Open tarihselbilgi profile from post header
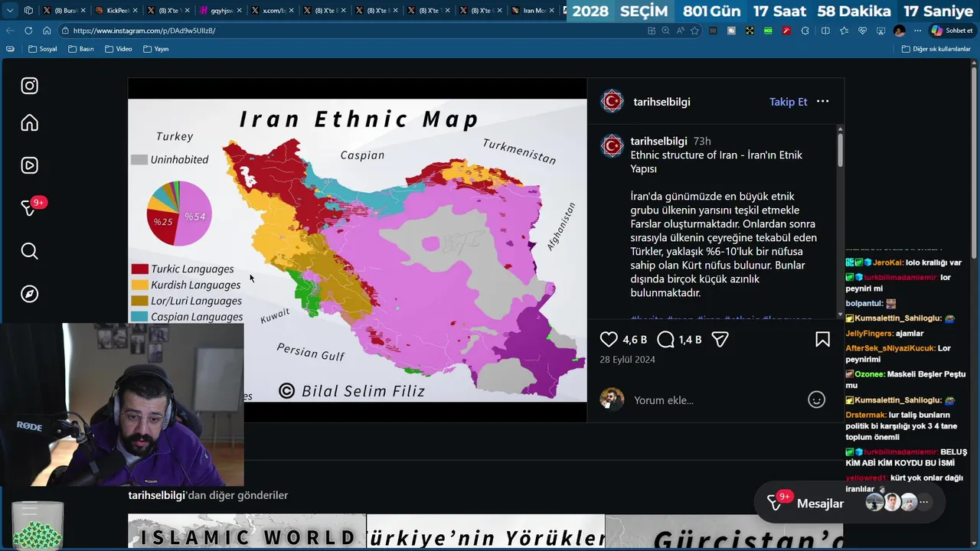 661,102
